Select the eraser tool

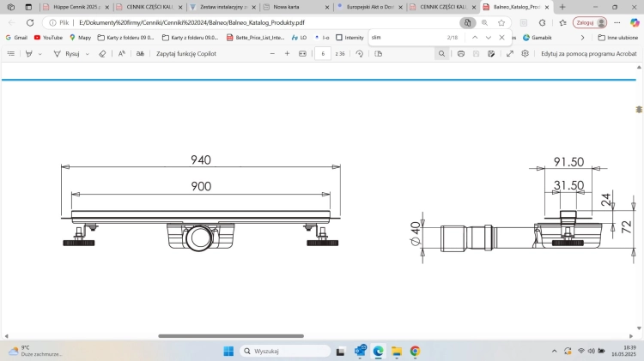point(102,54)
